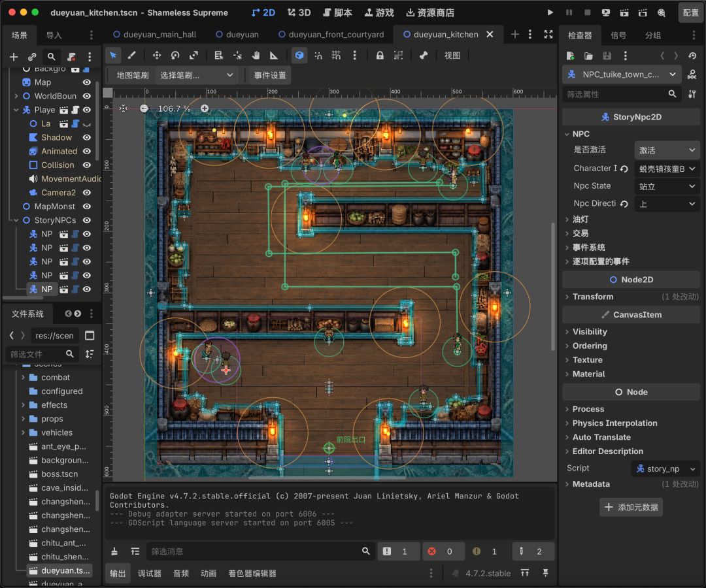
Task: Click 添加元数据 add metadata button
Action: pos(631,507)
